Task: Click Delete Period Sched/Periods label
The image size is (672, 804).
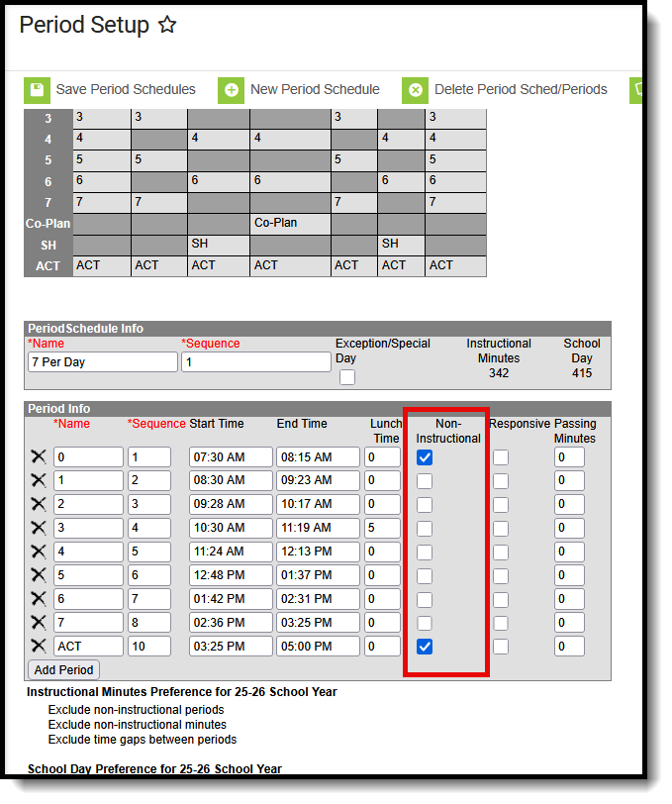Action: (x=521, y=89)
